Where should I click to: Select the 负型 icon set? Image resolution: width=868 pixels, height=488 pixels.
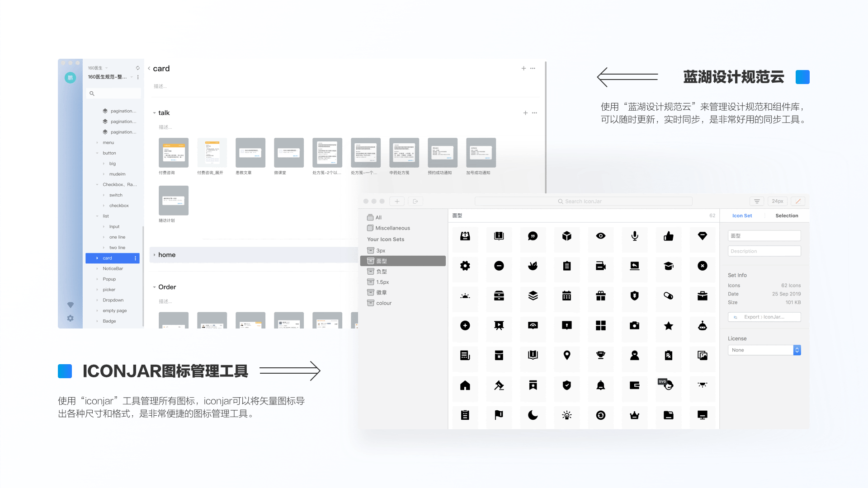381,272
